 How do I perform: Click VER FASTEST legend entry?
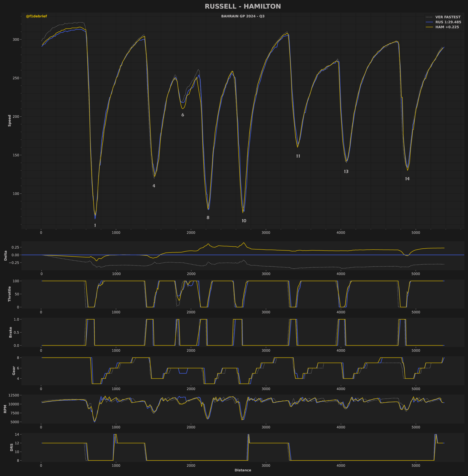click(x=448, y=17)
